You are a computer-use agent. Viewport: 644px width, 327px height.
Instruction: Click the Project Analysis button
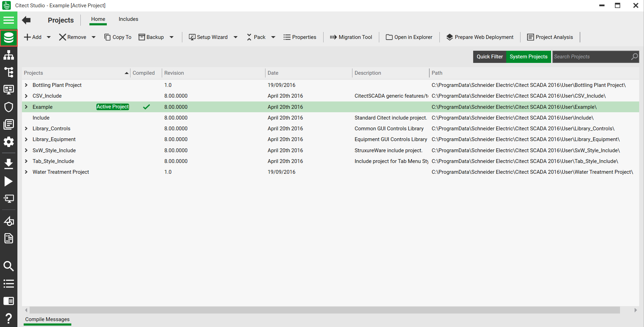point(550,37)
